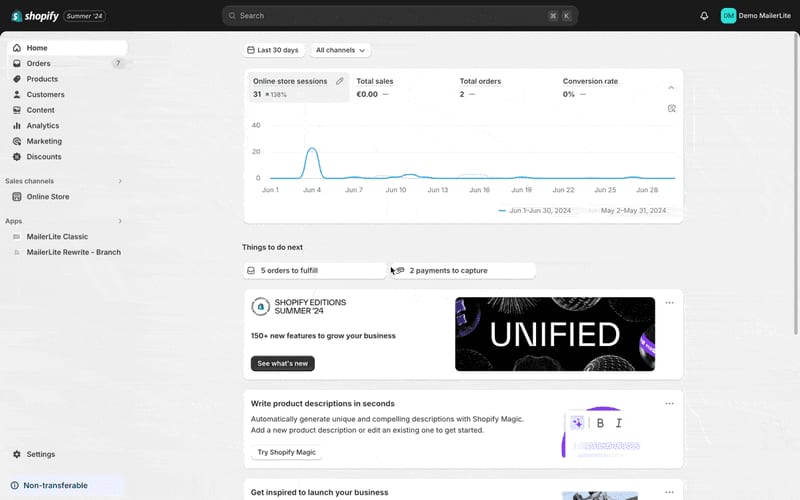800x500 pixels.
Task: Click the Try Shopify Magic button
Action: [286, 452]
